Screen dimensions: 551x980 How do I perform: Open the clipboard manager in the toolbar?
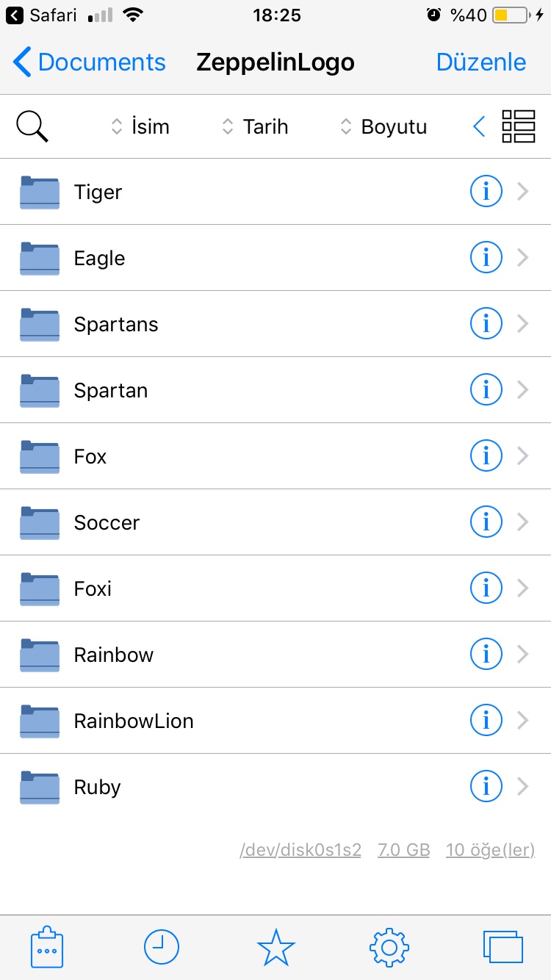[46, 947]
